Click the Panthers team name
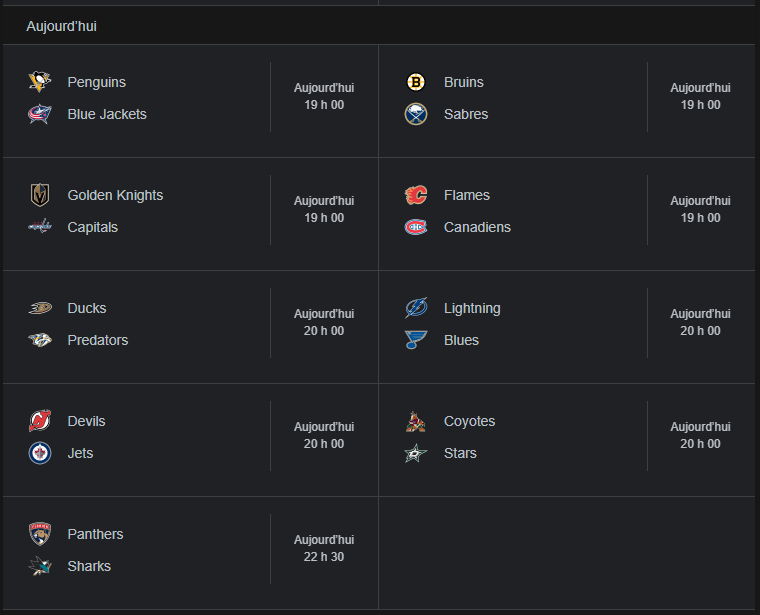 tap(95, 534)
